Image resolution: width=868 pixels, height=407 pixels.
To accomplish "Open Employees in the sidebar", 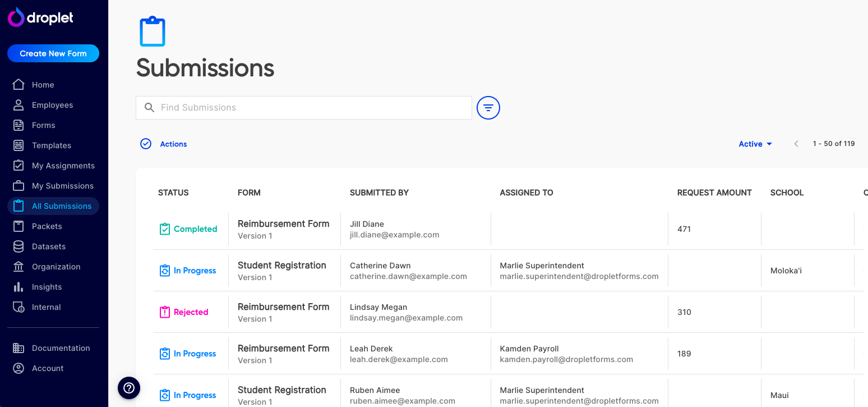I will point(53,105).
